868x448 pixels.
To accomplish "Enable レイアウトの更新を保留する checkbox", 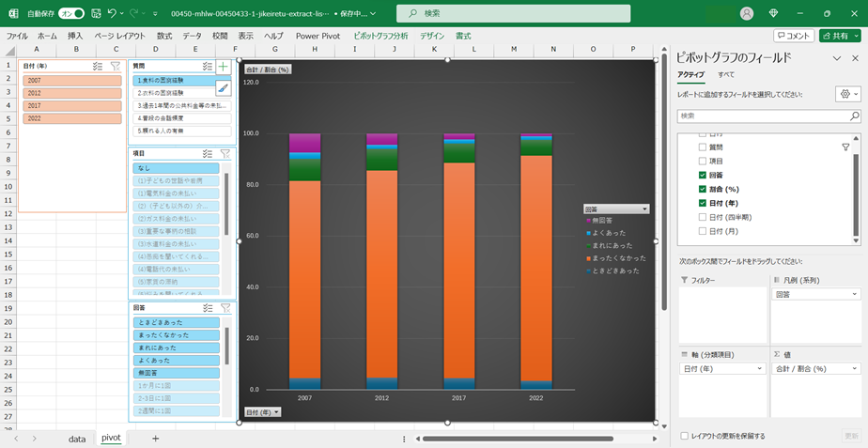I will coord(684,436).
